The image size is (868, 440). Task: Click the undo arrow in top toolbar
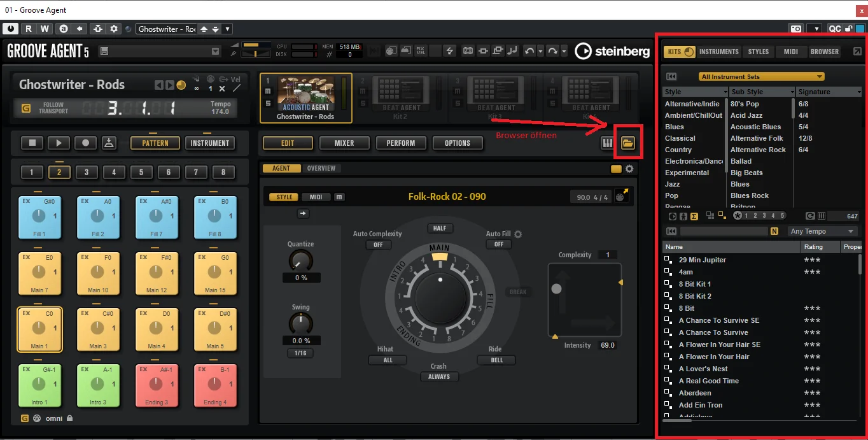pyautogui.click(x=529, y=51)
